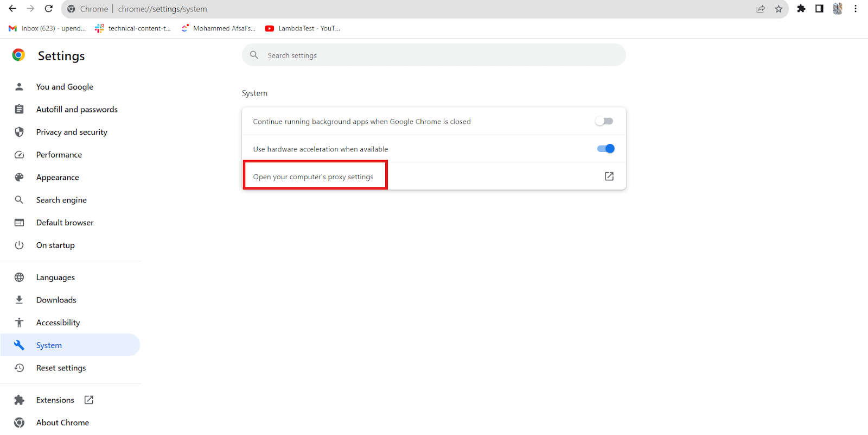This screenshot has height=435, width=868.
Task: Click the shield icon for Privacy and security
Action: point(19,132)
